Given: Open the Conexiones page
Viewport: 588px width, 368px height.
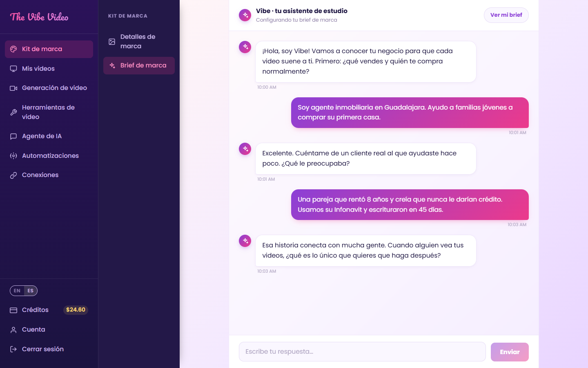Looking at the screenshot, I should click(49, 175).
